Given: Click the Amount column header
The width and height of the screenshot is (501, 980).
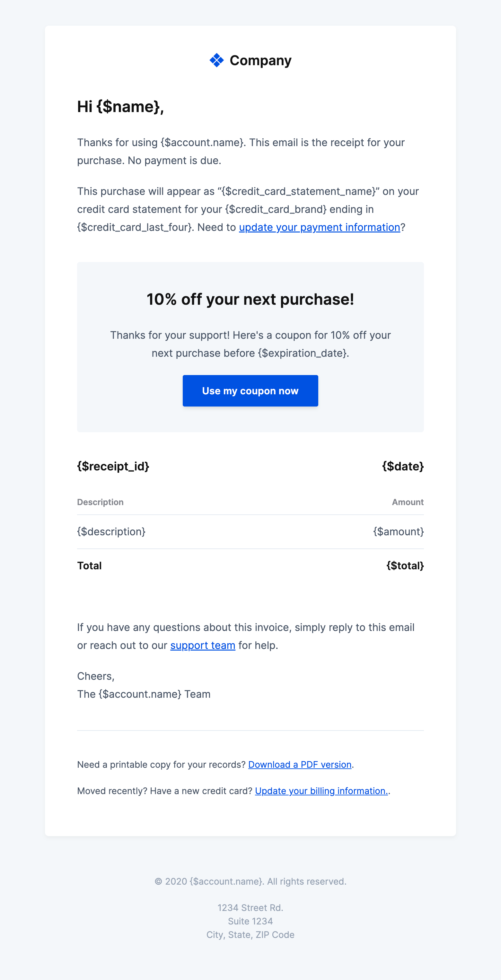Looking at the screenshot, I should click(x=408, y=502).
